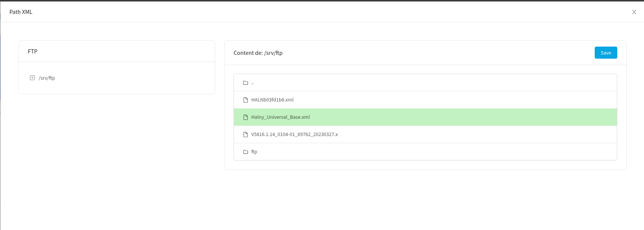This screenshot has width=644, height=230.
Task: Click the "Content de: /srv/ftp" heading
Action: point(258,53)
